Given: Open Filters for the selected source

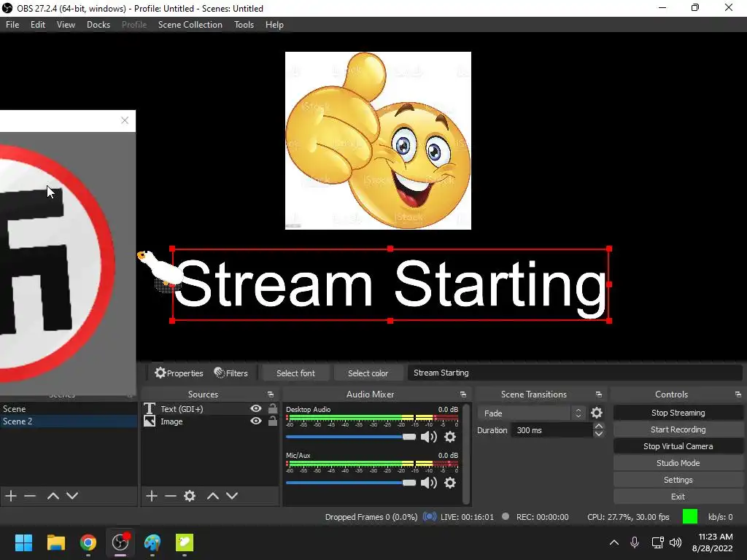Looking at the screenshot, I should (x=231, y=373).
